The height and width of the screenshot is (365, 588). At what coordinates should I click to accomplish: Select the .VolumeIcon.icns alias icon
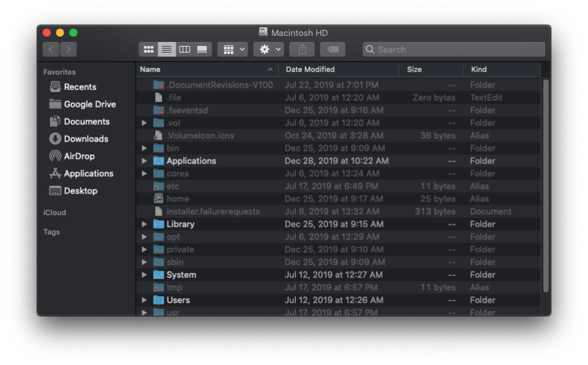[158, 135]
